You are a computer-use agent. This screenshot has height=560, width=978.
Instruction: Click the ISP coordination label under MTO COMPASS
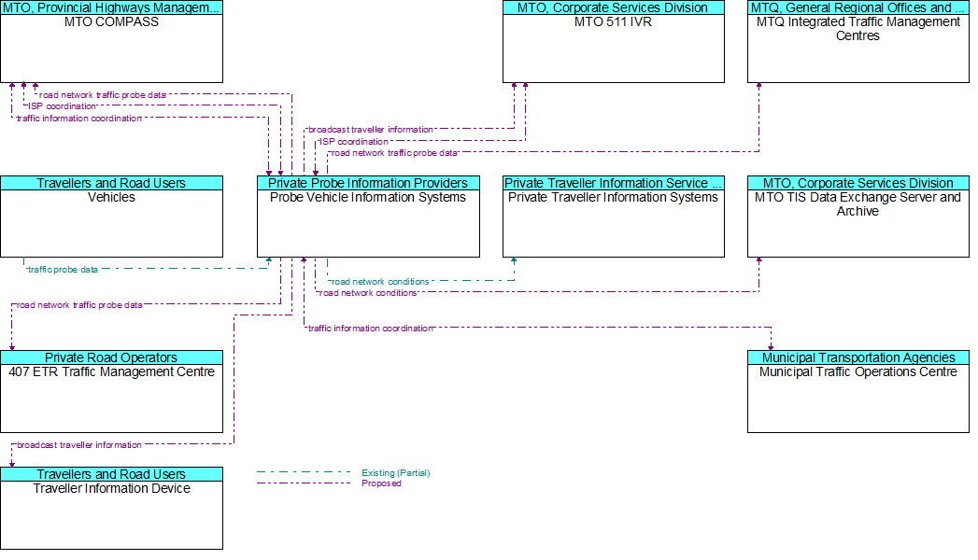pyautogui.click(x=63, y=106)
